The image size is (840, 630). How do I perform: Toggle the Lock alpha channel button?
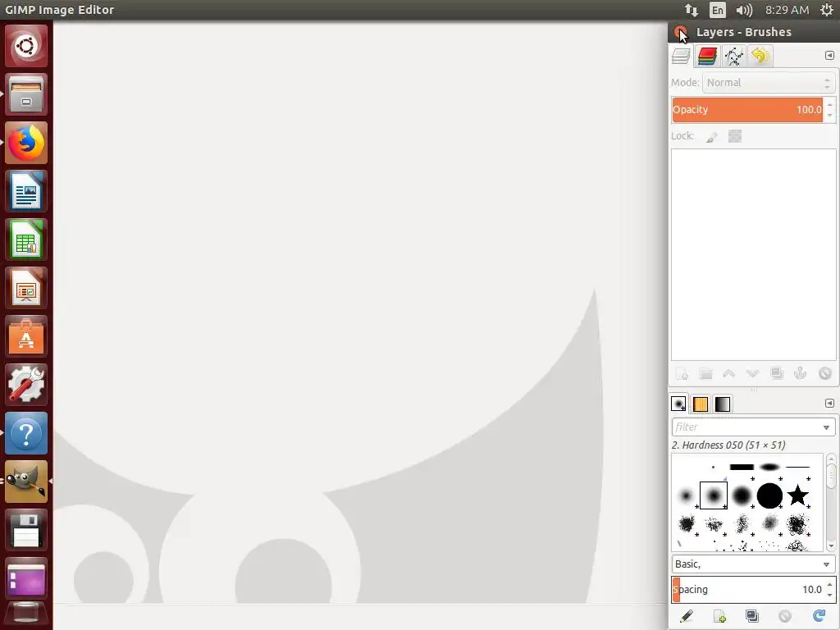click(x=735, y=137)
